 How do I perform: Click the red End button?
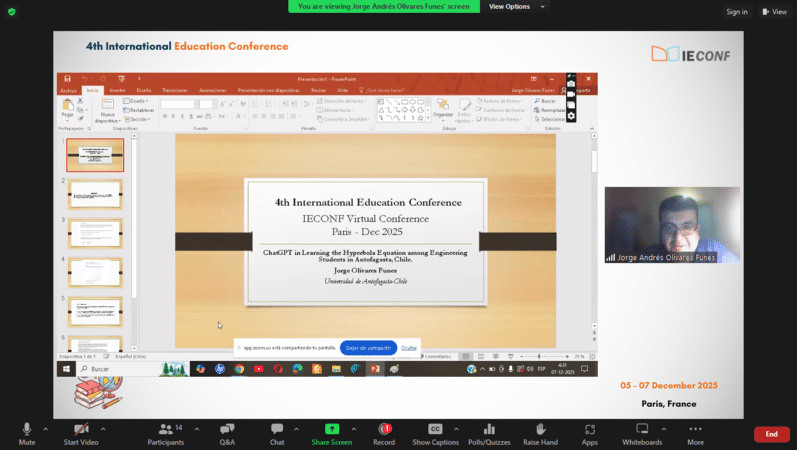pyautogui.click(x=771, y=434)
